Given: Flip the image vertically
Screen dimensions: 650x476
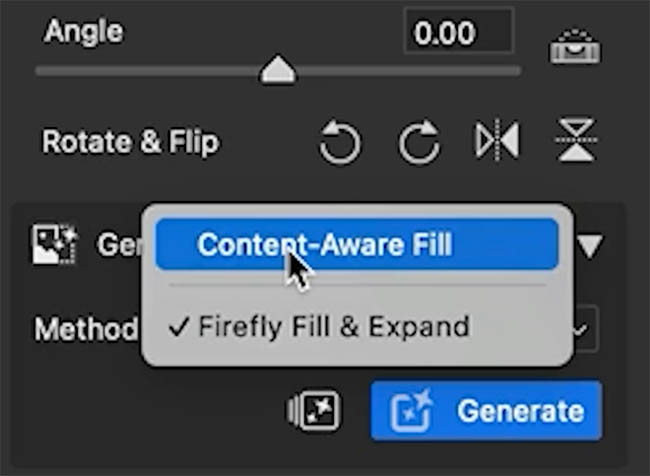Looking at the screenshot, I should (x=576, y=140).
